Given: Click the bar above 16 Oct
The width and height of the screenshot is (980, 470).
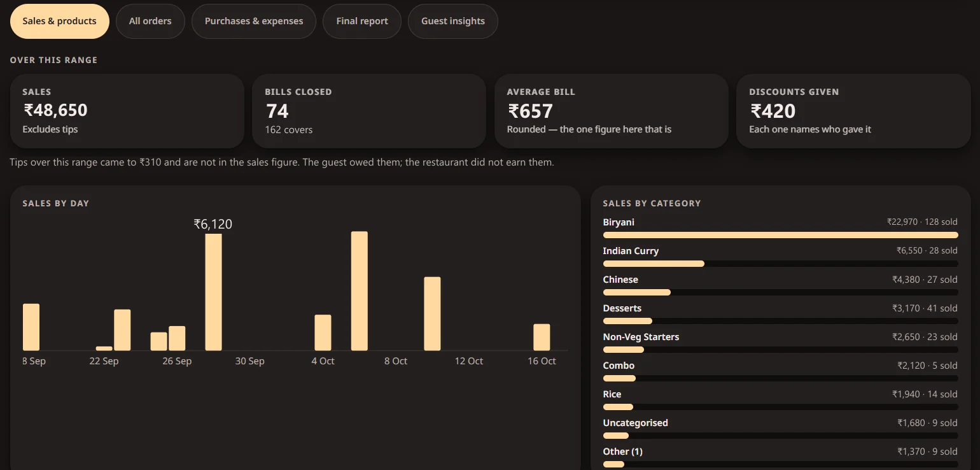Looking at the screenshot, I should tap(542, 337).
